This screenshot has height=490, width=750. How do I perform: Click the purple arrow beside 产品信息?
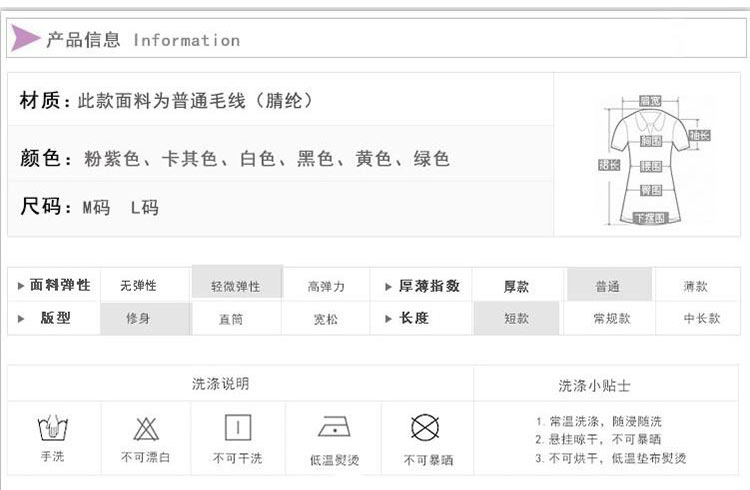(x=25, y=38)
